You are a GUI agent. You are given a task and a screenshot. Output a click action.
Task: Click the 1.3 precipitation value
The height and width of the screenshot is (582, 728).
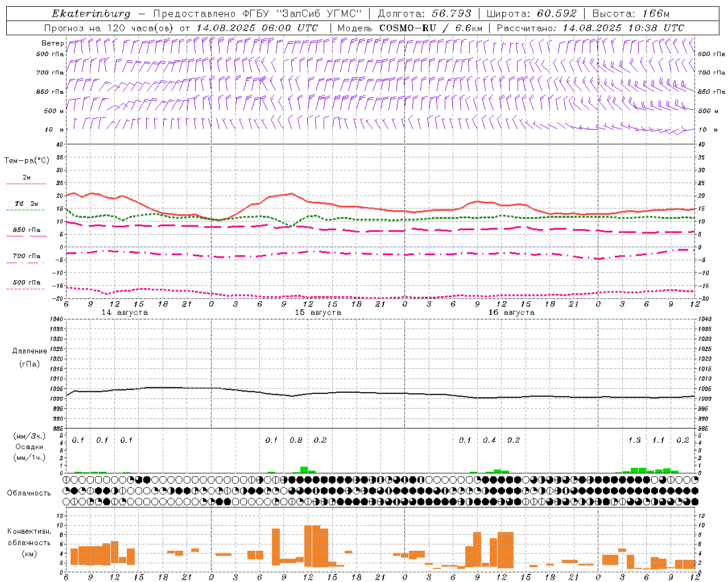coord(634,440)
